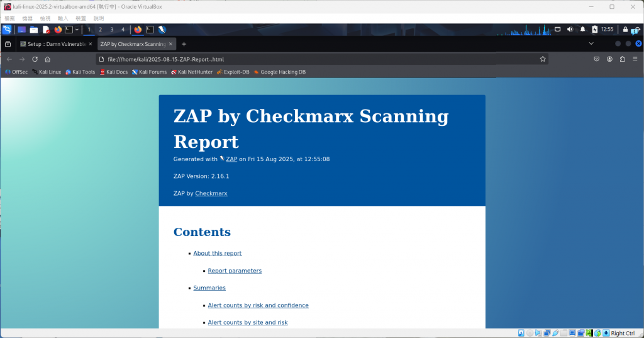
Task: Open the Kali Linux bookmark
Action: click(x=47, y=72)
